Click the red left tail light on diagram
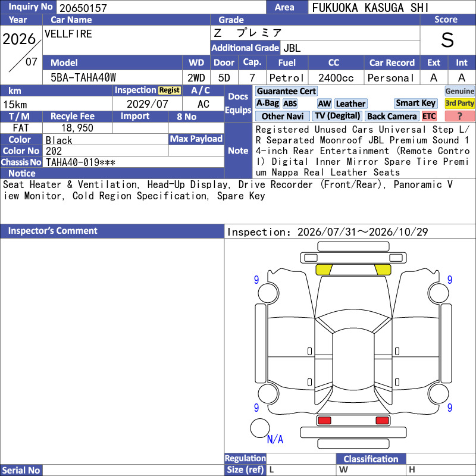Viewport: 476px width, 476px height. coord(324,421)
